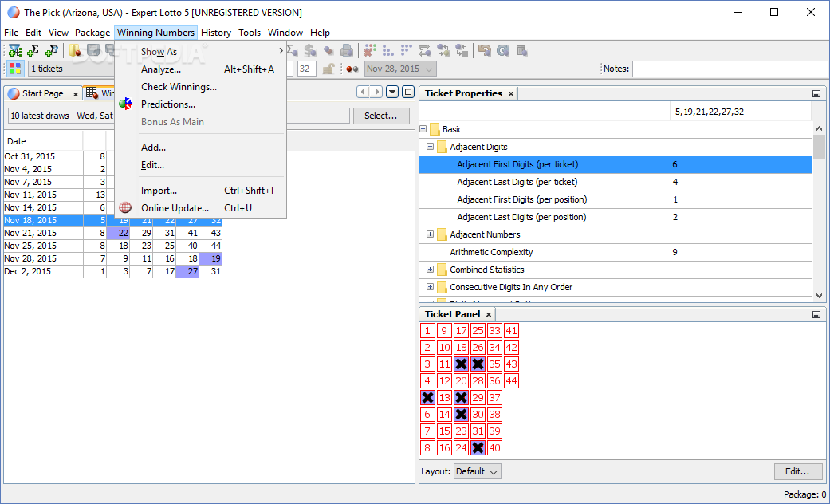
Task: Select Adjacent Last Digits (per ticket) row
Action: [x=616, y=182]
